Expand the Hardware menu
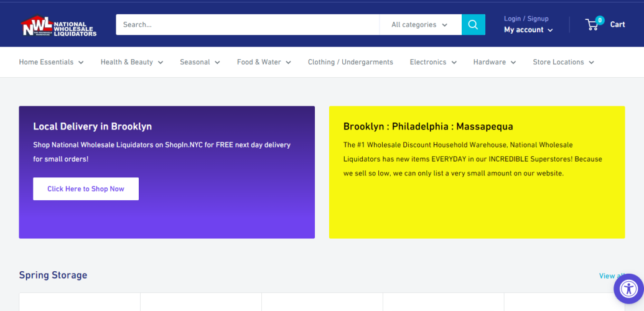 [495, 62]
